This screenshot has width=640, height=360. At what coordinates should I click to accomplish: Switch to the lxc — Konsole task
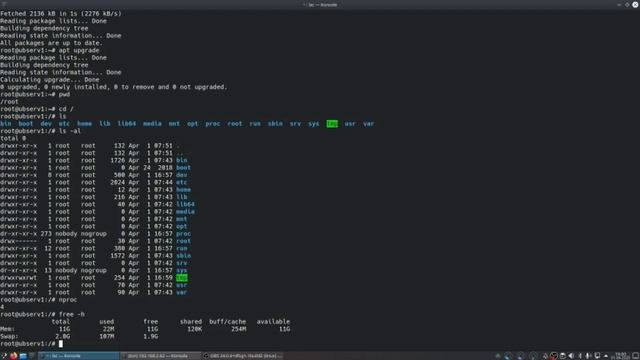click(x=79, y=356)
